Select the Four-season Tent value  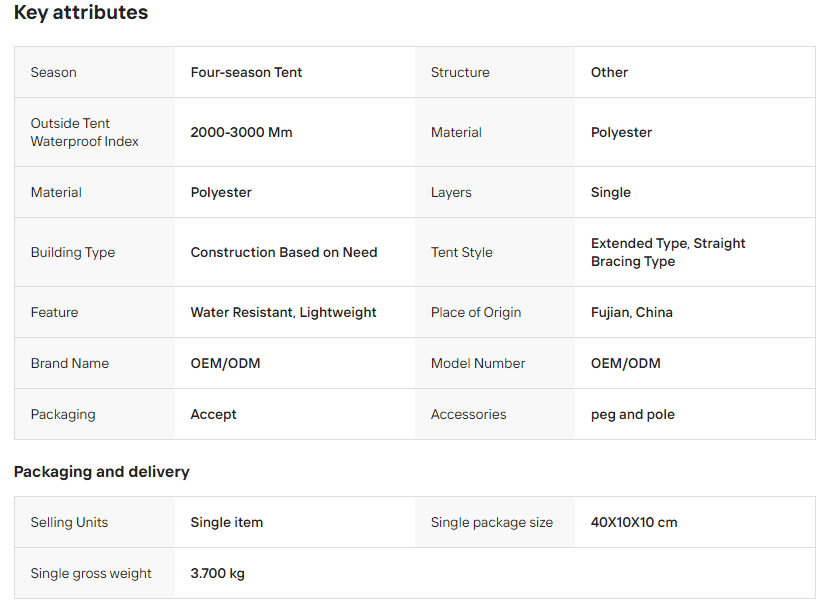click(x=246, y=72)
